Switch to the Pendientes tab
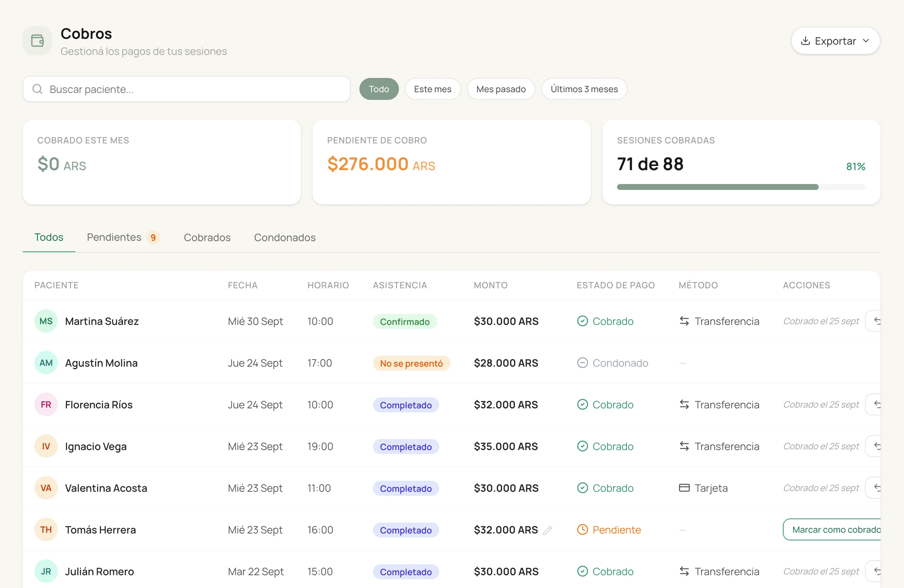Viewport: 904px width, 588px height. (x=123, y=237)
